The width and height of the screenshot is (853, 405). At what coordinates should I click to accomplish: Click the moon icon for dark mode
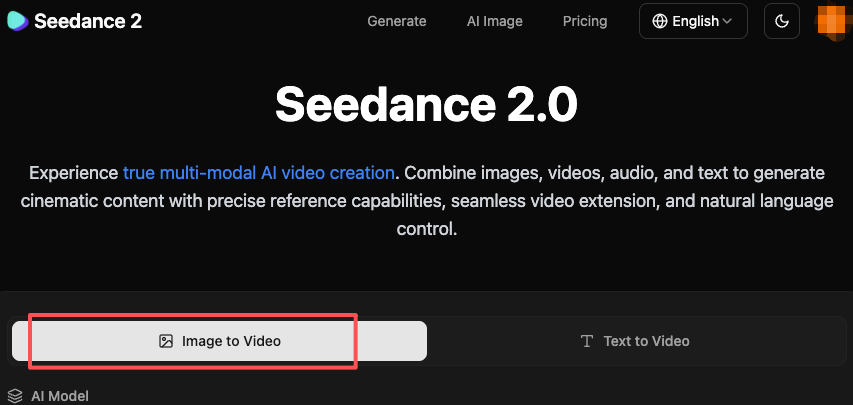click(x=781, y=21)
